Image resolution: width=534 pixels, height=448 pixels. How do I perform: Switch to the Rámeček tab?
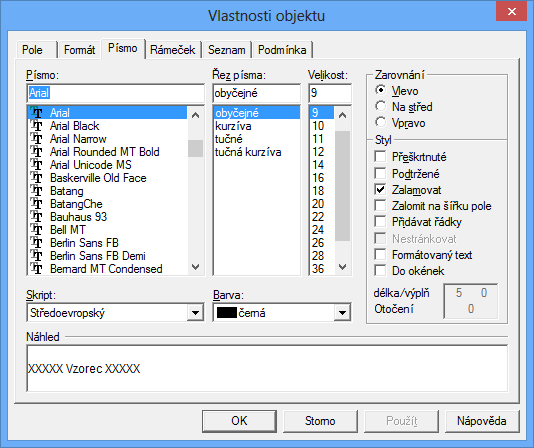coord(173,50)
